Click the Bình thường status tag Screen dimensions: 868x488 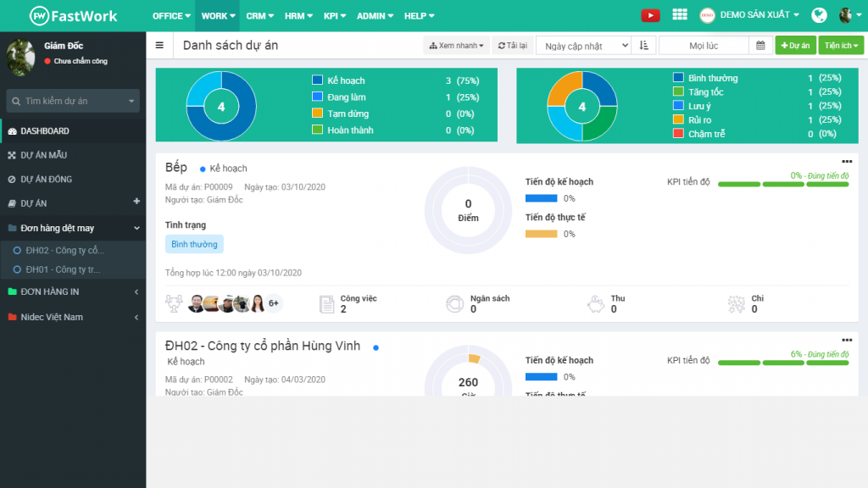click(194, 244)
